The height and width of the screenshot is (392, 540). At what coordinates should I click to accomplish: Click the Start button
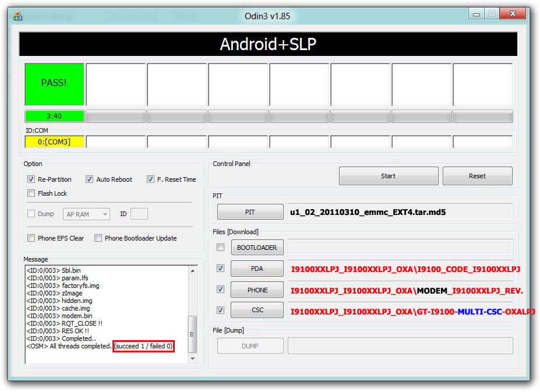(x=389, y=176)
